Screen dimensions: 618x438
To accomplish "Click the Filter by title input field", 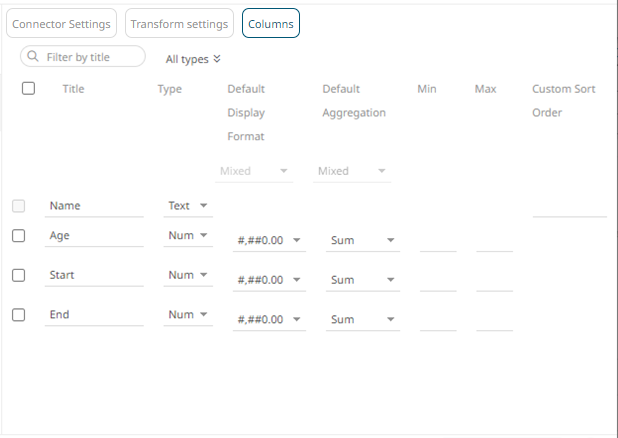I will 92,57.
